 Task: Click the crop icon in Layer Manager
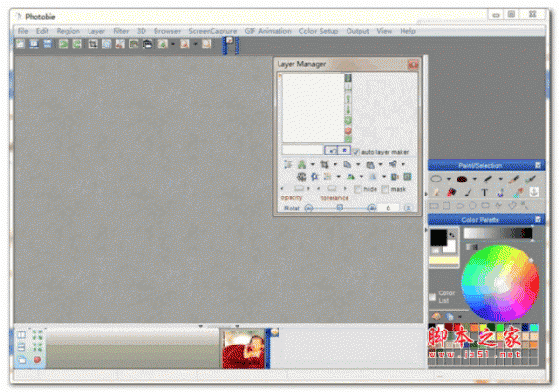coord(324,164)
